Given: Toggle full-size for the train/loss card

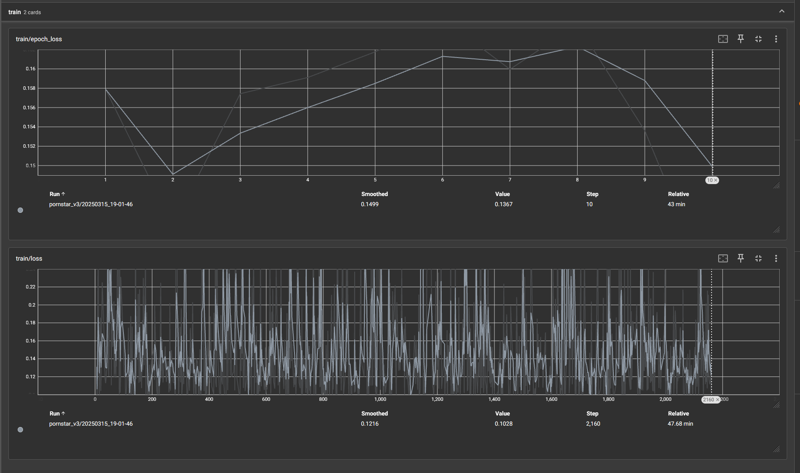Looking at the screenshot, I should coord(758,259).
